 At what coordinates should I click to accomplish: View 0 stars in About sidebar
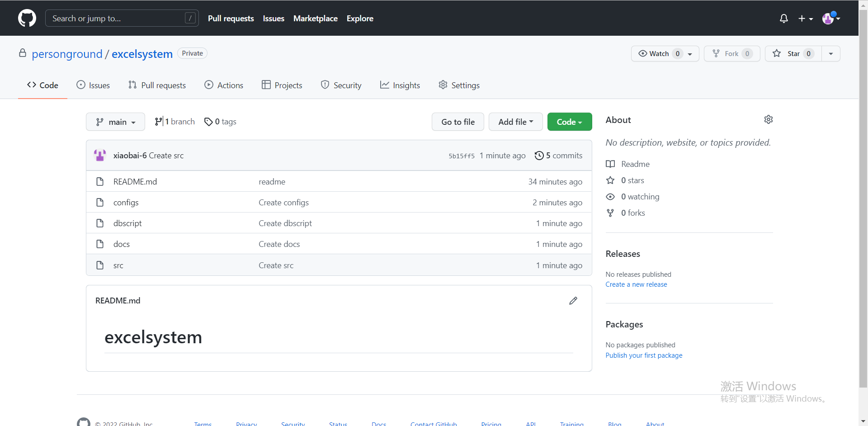pos(625,180)
